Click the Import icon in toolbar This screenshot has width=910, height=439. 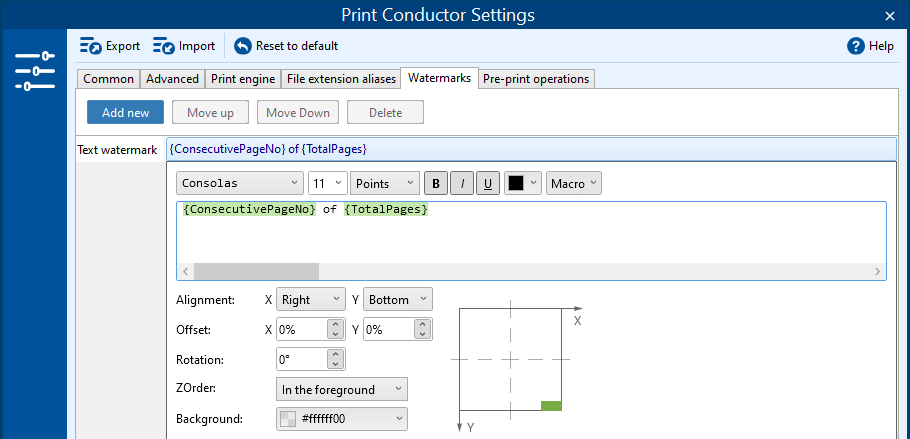pyautogui.click(x=164, y=46)
